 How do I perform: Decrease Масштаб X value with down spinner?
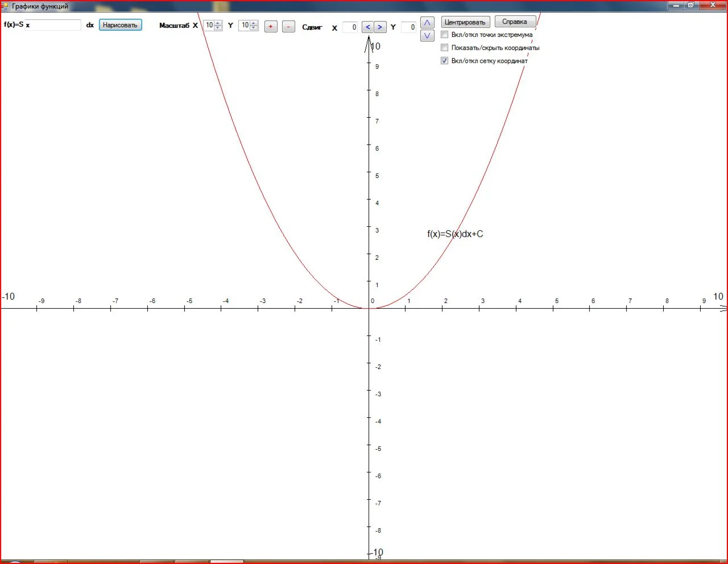click(218, 28)
